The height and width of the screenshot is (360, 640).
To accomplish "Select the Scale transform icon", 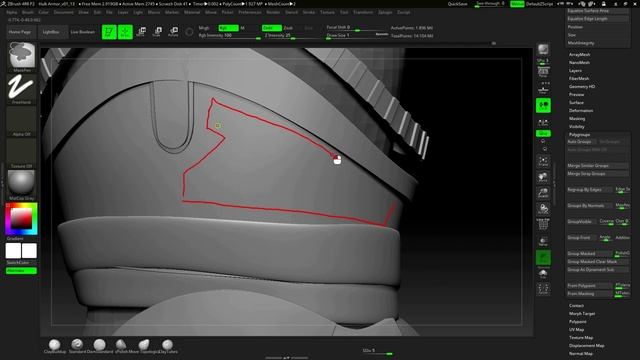I will (x=157, y=32).
